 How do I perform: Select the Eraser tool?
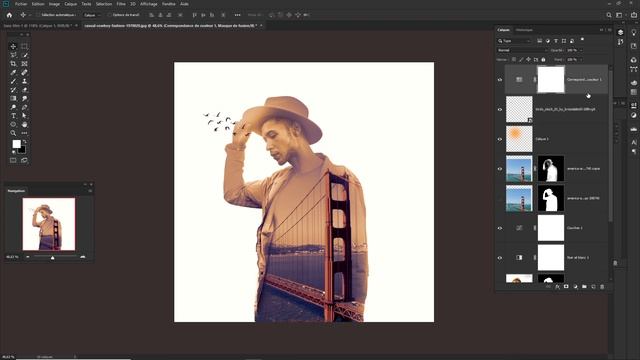pos(24,90)
